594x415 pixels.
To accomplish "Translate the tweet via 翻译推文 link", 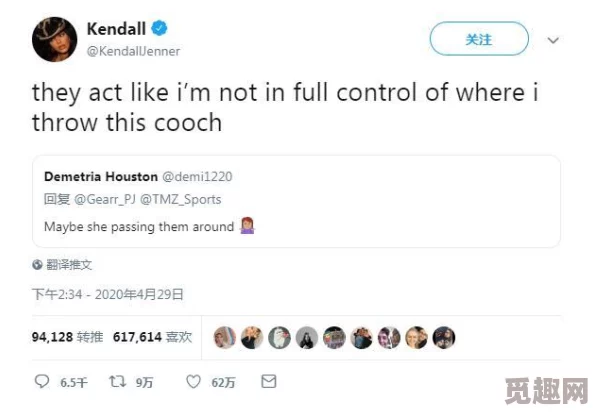I will (69, 265).
